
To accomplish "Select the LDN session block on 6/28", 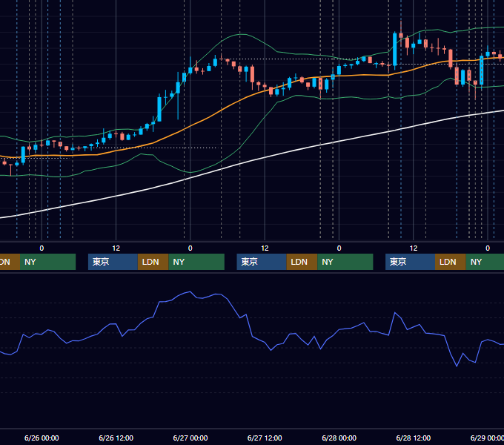I will [x=451, y=262].
